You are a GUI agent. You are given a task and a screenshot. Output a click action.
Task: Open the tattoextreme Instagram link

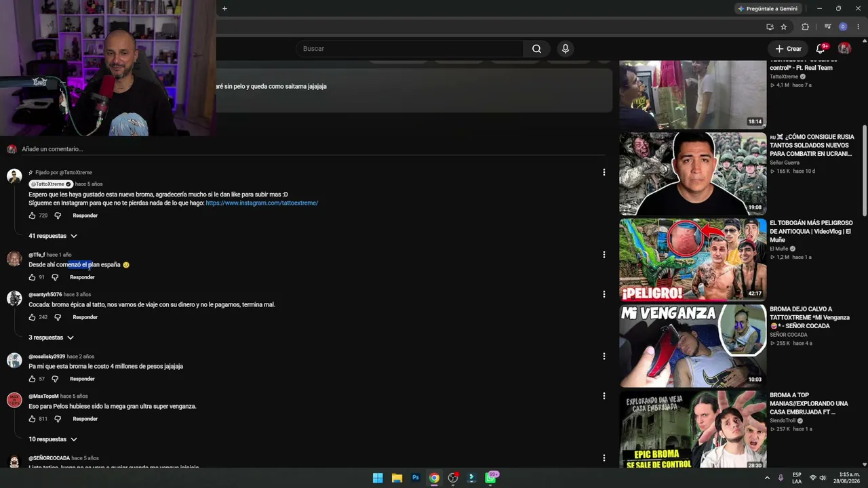tap(262, 203)
